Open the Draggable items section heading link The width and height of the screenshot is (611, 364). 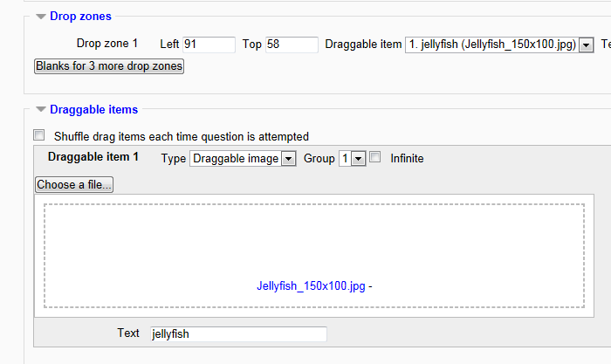click(x=94, y=109)
